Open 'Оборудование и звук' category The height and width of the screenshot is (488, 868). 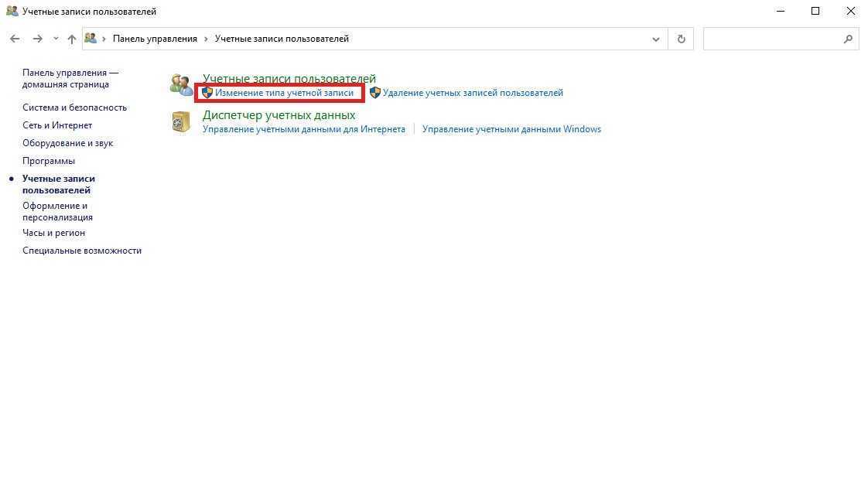[x=67, y=143]
